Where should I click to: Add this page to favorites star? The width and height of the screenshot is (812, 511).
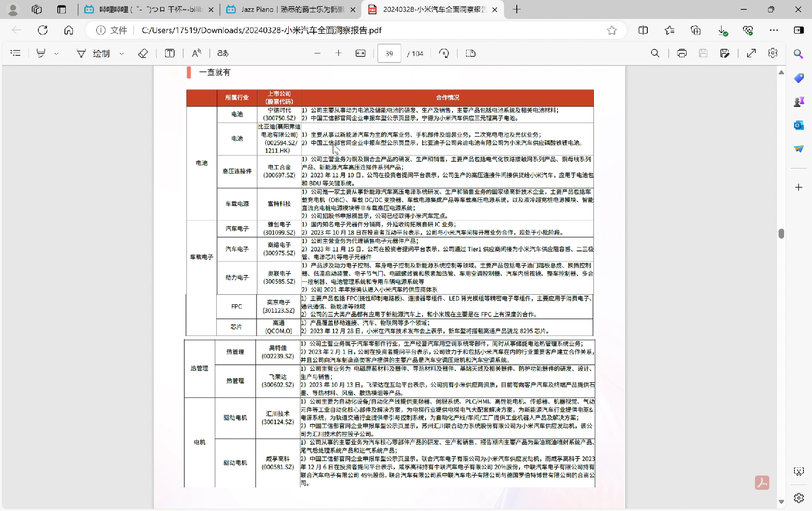[612, 30]
